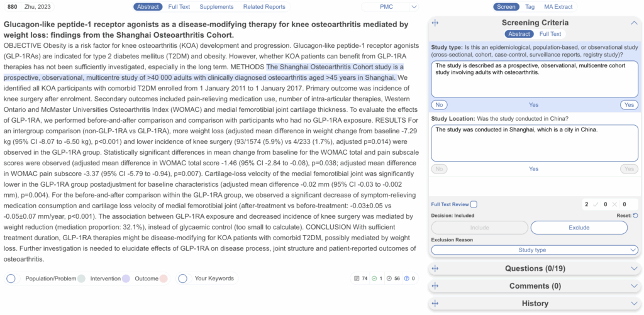Click the History panel move handle
Screen dimensions: 644x315
pos(435,304)
